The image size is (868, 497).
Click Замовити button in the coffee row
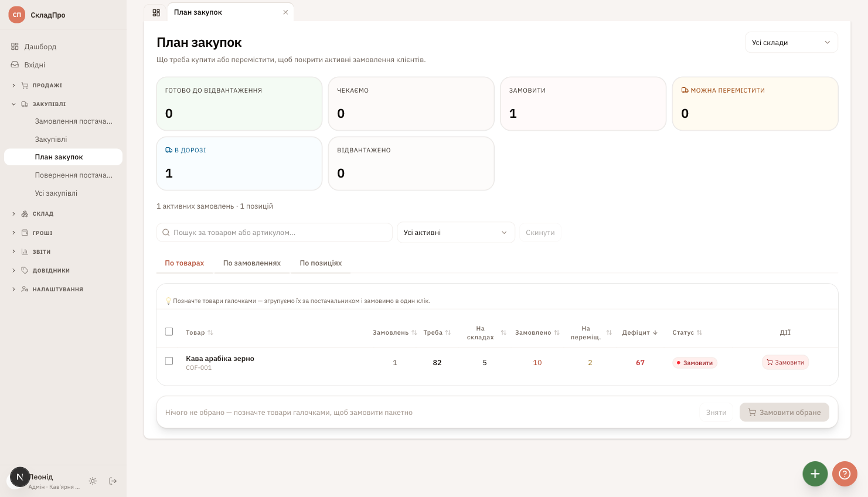pyautogui.click(x=785, y=362)
